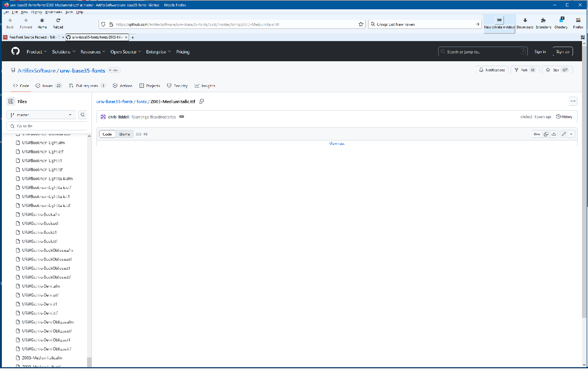
Task: Click the GitHub Search or jump to field
Action: coord(483,52)
